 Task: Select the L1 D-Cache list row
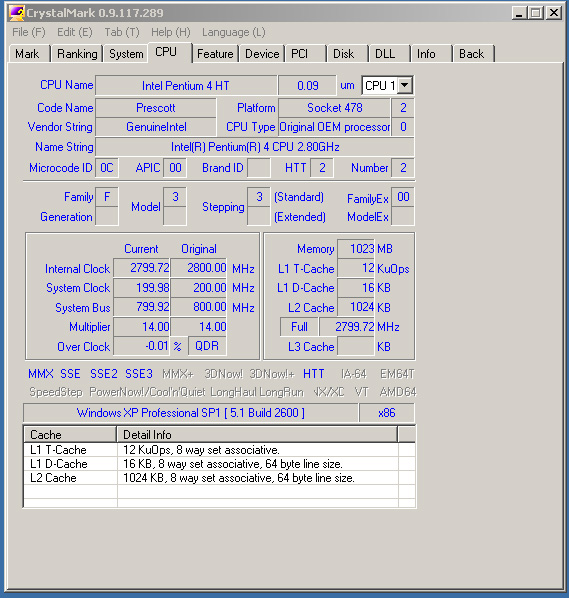219,464
